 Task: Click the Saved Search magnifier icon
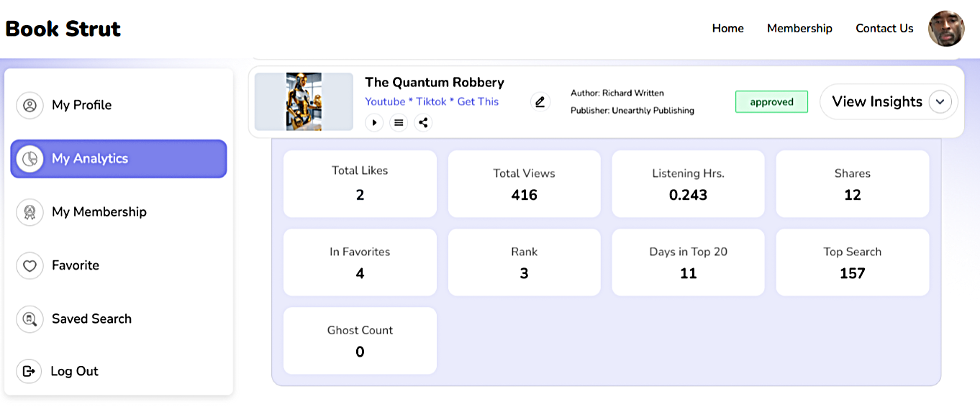[x=30, y=319]
